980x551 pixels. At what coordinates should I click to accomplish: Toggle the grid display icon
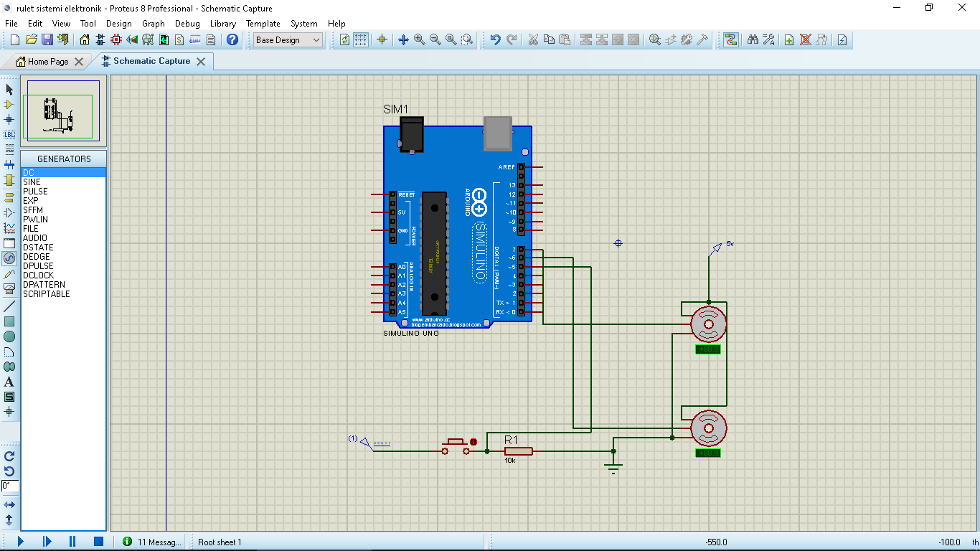[x=361, y=40]
